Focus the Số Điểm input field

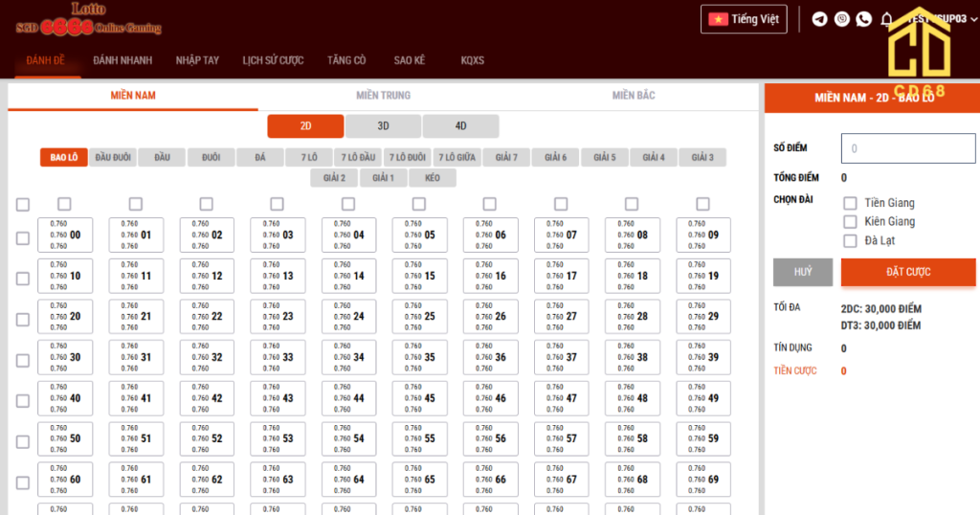[908, 148]
